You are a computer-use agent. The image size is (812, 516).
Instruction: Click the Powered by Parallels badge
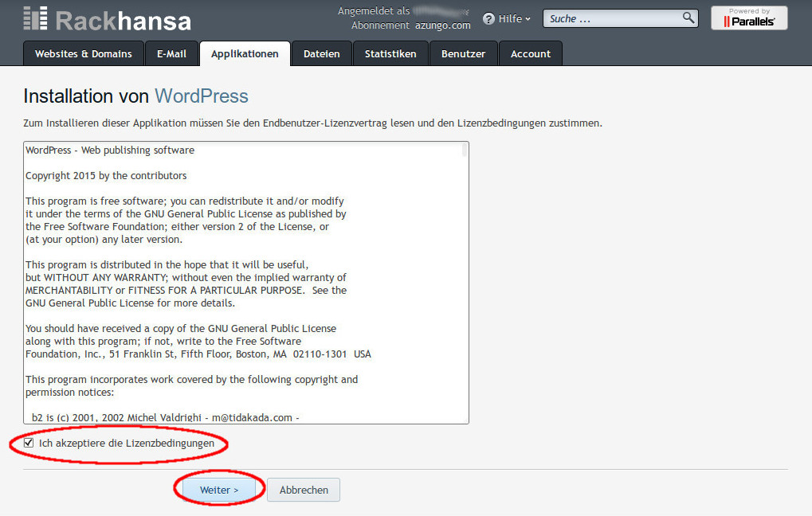(749, 18)
